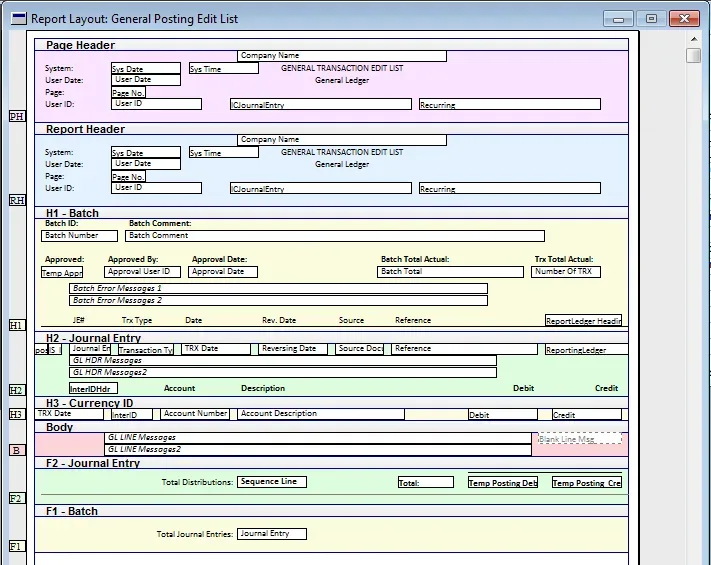Click the F2 footer section marker
711x565 pixels.
click(x=16, y=498)
